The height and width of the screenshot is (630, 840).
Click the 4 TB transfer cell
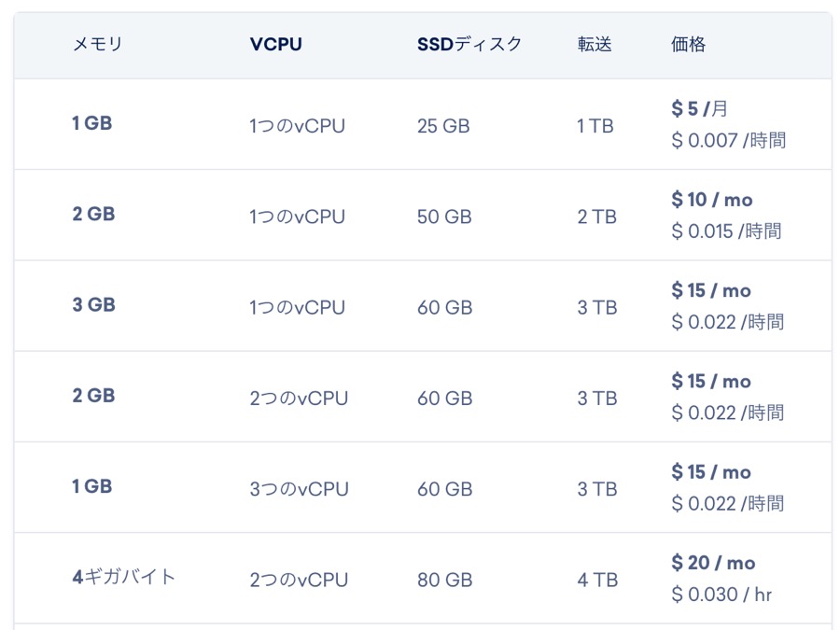[x=597, y=581]
